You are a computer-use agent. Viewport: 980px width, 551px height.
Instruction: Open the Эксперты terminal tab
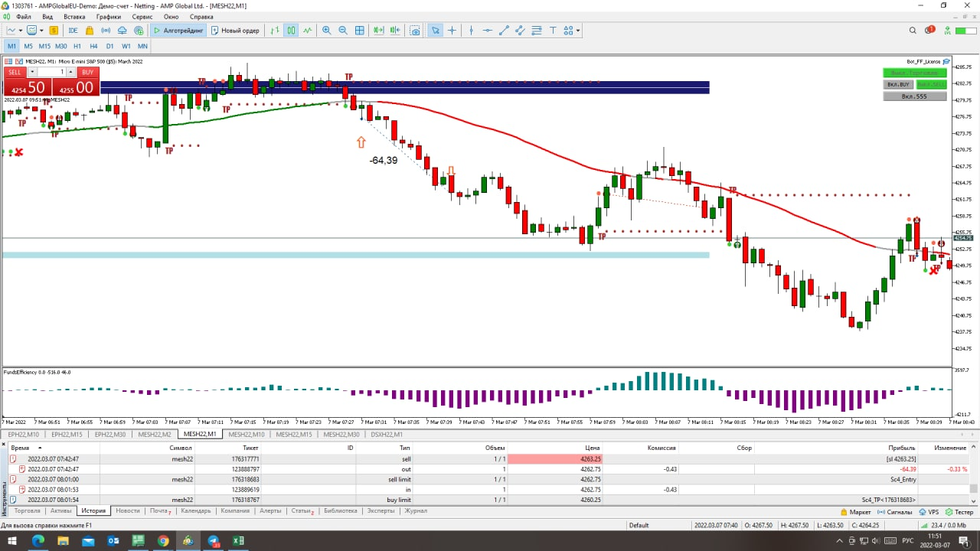coord(381,511)
